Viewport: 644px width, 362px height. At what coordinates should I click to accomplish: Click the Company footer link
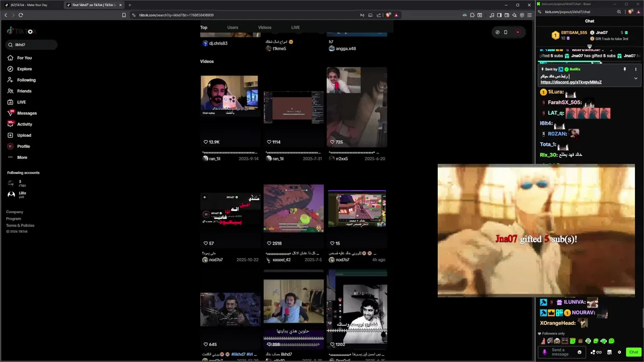click(x=15, y=212)
